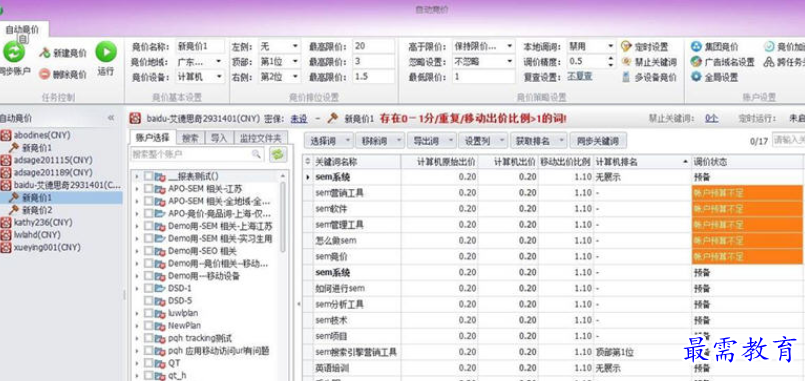Click the green 同步账户 sync icon

[14, 52]
